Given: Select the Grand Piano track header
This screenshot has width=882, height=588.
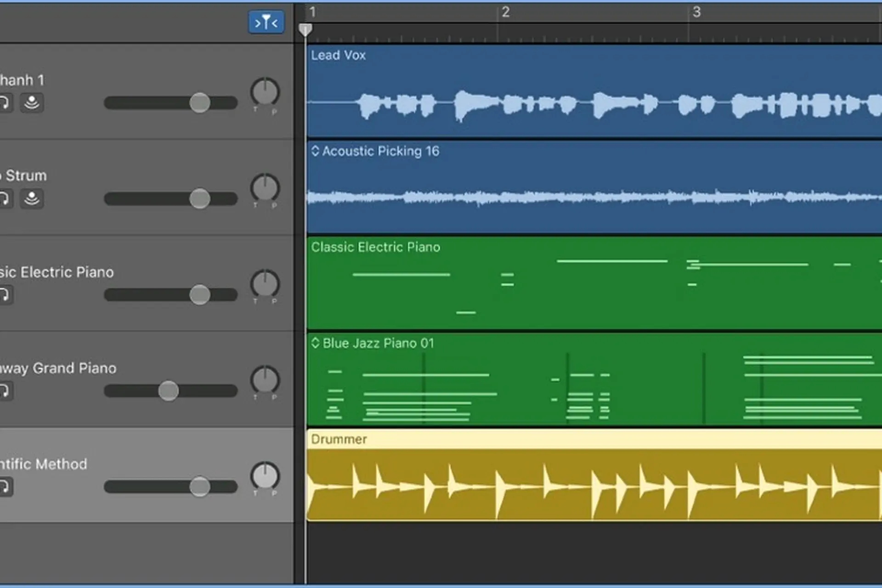Looking at the screenshot, I should coord(147,379).
